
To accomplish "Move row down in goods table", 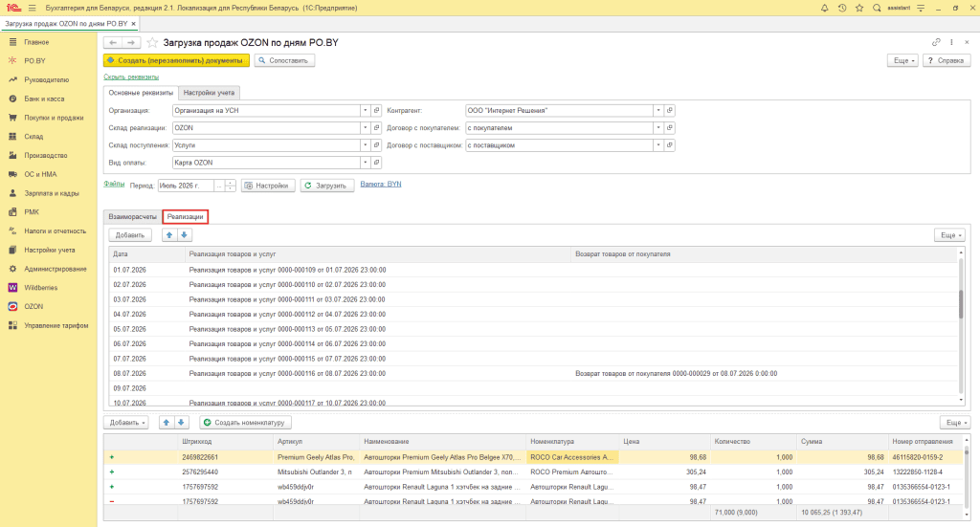I will 181,423.
